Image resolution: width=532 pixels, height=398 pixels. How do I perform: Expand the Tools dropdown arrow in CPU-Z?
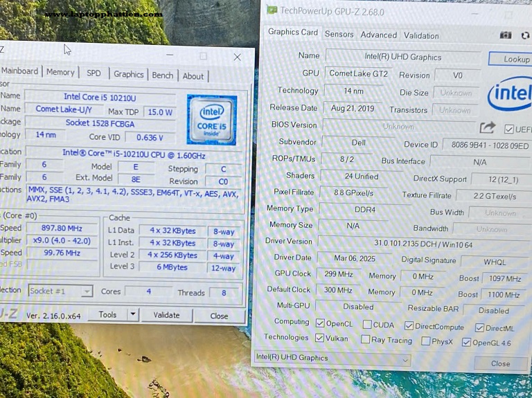pos(133,315)
